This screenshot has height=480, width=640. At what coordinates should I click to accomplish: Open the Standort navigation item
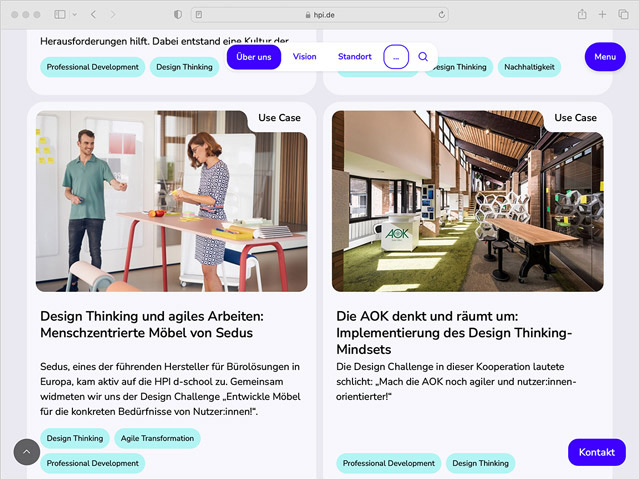point(355,57)
